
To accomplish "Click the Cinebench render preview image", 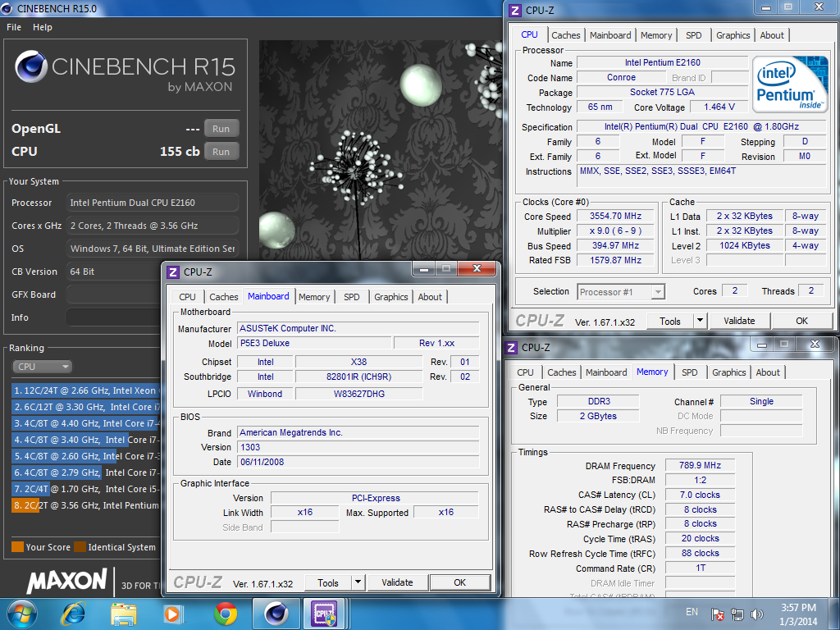I will pos(381,151).
